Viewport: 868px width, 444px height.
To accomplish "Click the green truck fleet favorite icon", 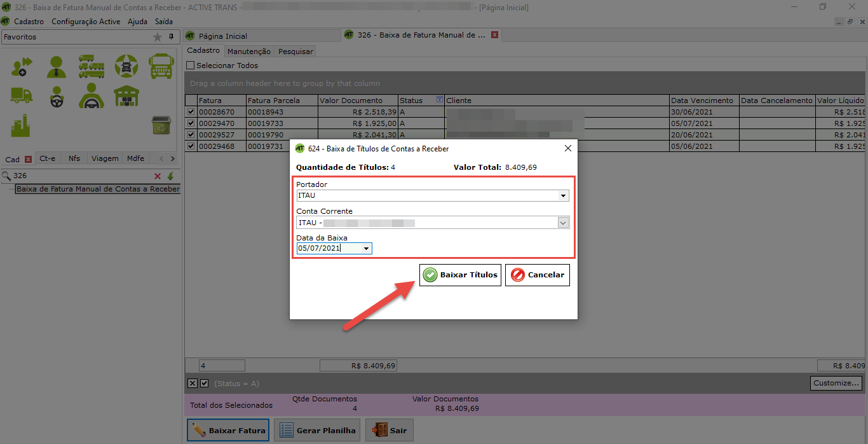I will (91, 66).
